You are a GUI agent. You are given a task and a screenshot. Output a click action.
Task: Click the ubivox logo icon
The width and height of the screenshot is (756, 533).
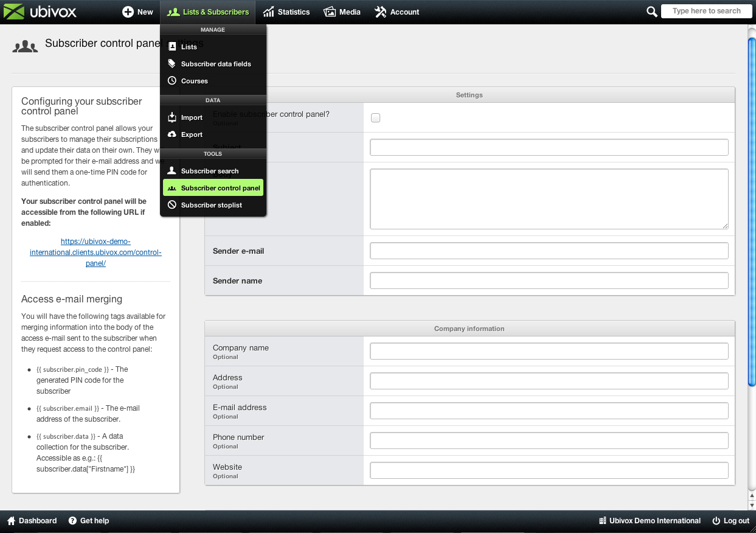click(x=15, y=12)
